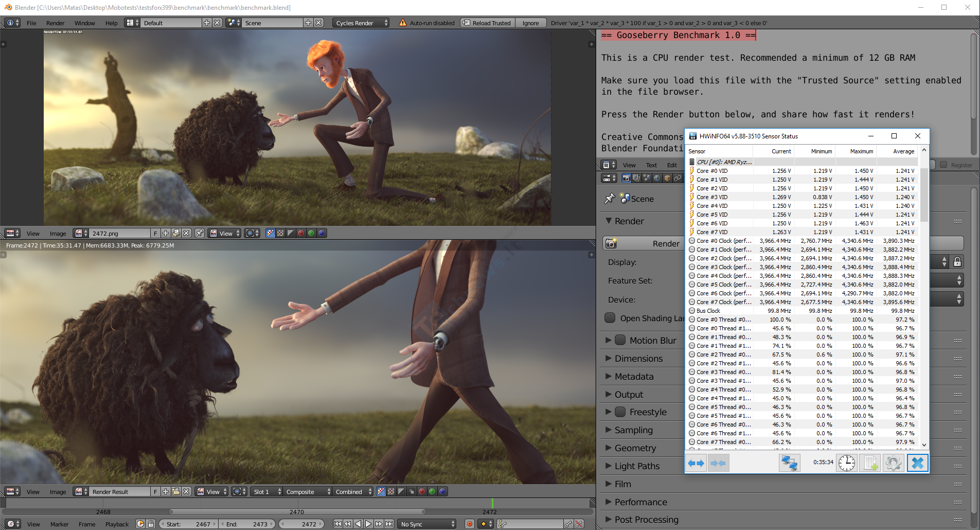980x530 pixels.
Task: Reset min/max values with HWiNFO clock icon
Action: click(x=846, y=463)
